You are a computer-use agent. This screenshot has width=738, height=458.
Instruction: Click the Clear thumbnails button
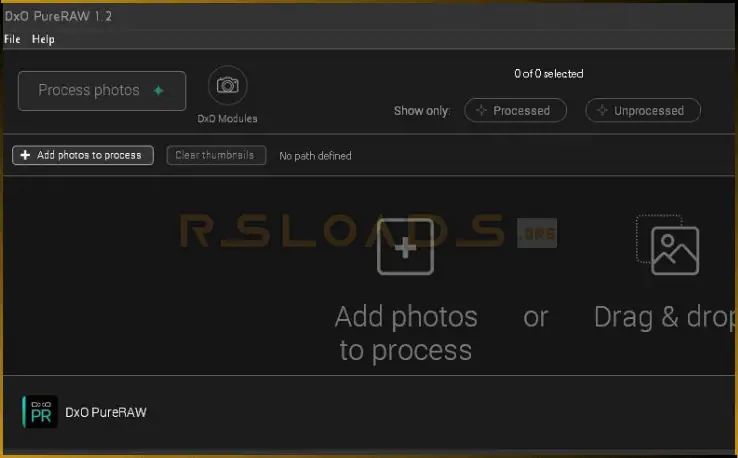(x=216, y=155)
